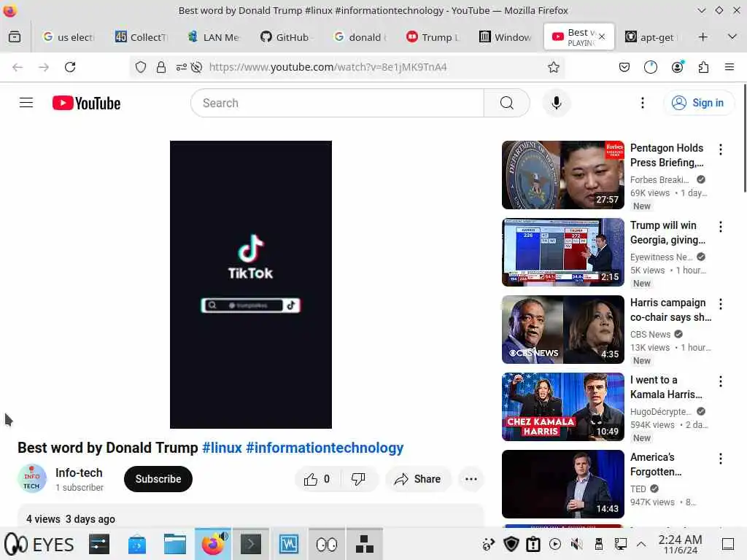Like the video with thumbs up

click(317, 479)
